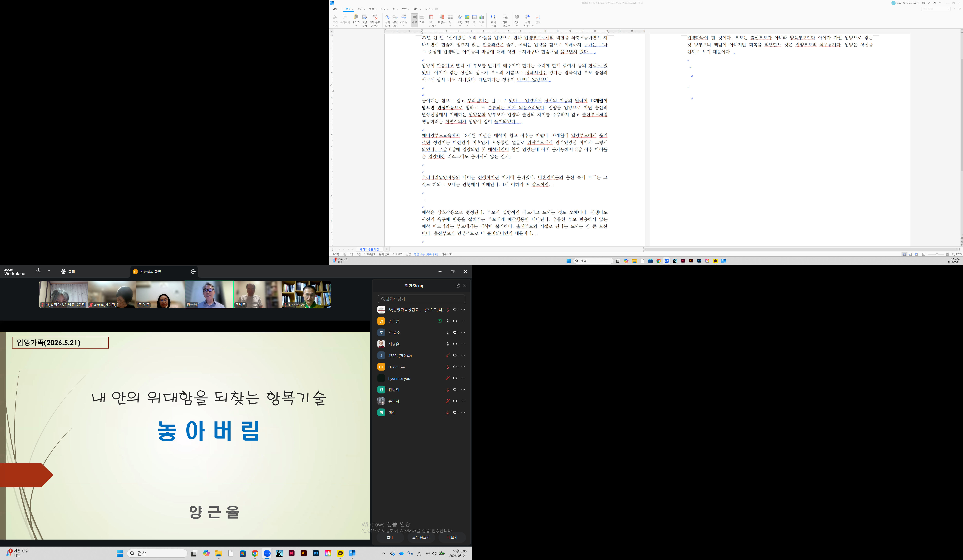Toggle 홍민자's video camera icon
This screenshot has height=560, width=963.
(x=455, y=401)
